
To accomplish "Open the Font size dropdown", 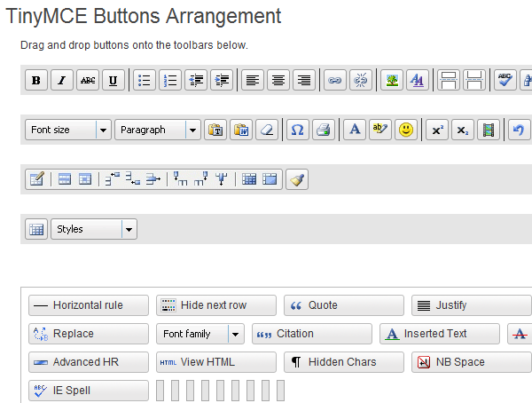I will [x=103, y=130].
